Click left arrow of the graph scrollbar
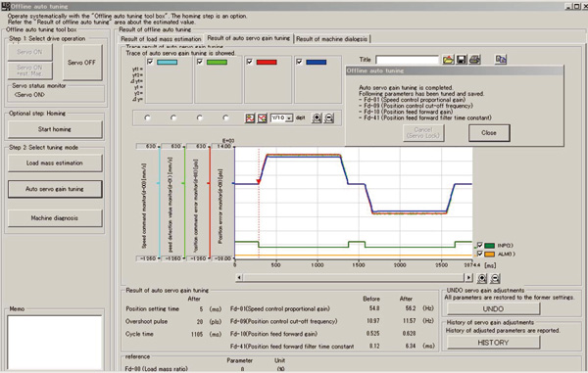588x373 pixels. click(x=239, y=277)
